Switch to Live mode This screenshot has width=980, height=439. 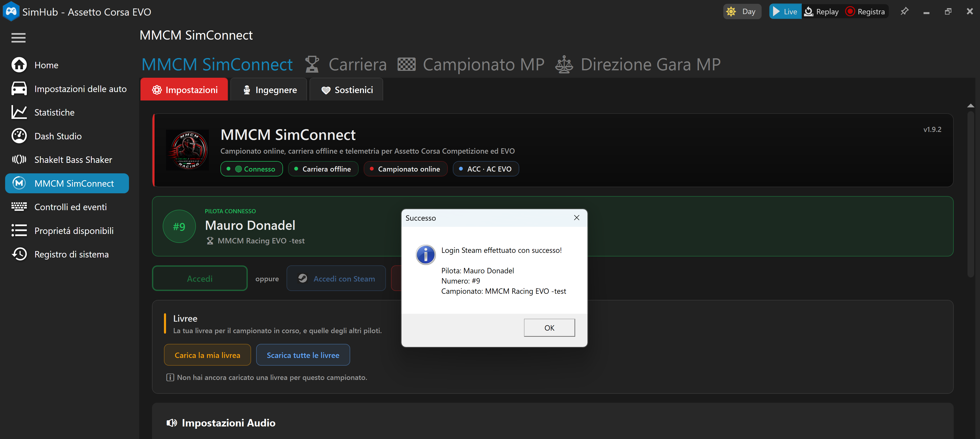click(785, 12)
